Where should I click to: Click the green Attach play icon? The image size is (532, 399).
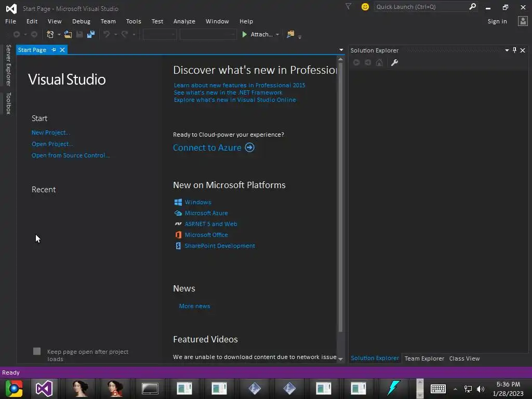tap(244, 34)
